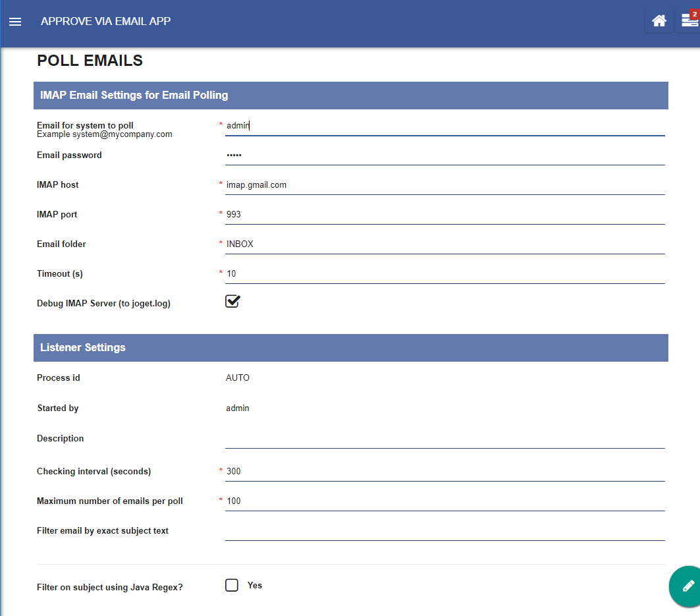Image resolution: width=700 pixels, height=616 pixels.
Task: Click the Process id label
Action: tap(59, 378)
